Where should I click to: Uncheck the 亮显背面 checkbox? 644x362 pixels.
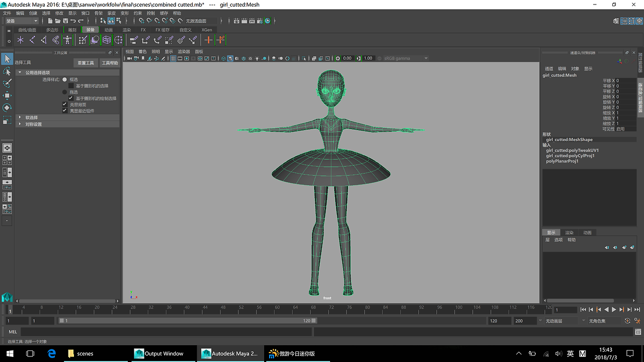(x=64, y=105)
